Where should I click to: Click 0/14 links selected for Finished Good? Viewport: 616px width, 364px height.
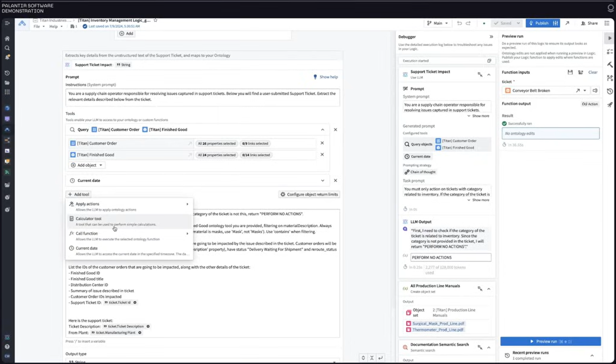point(256,155)
